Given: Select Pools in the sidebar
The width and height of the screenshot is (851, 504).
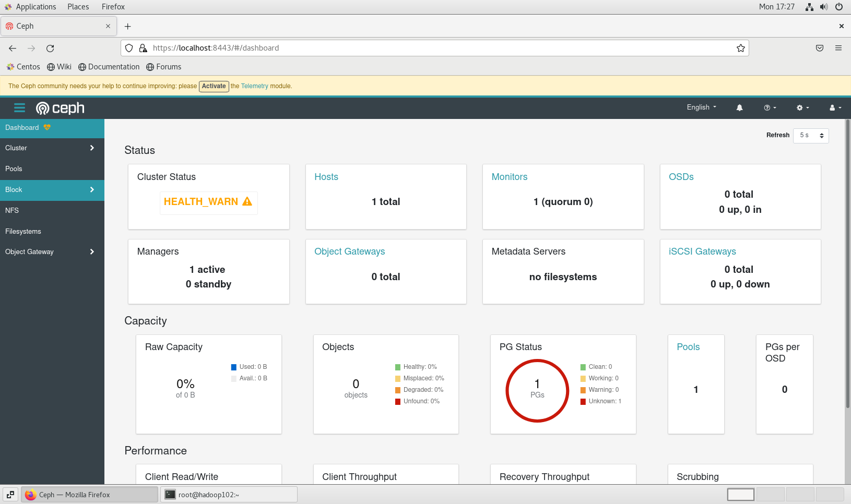Looking at the screenshot, I should coord(14,169).
